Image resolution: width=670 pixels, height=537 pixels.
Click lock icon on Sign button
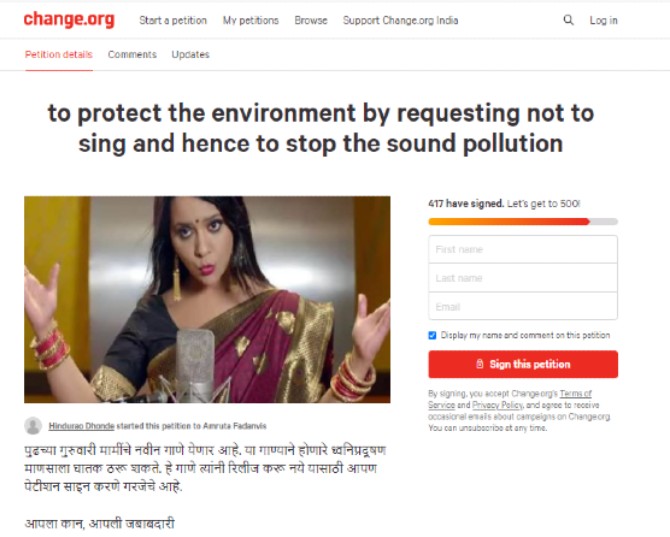[479, 364]
